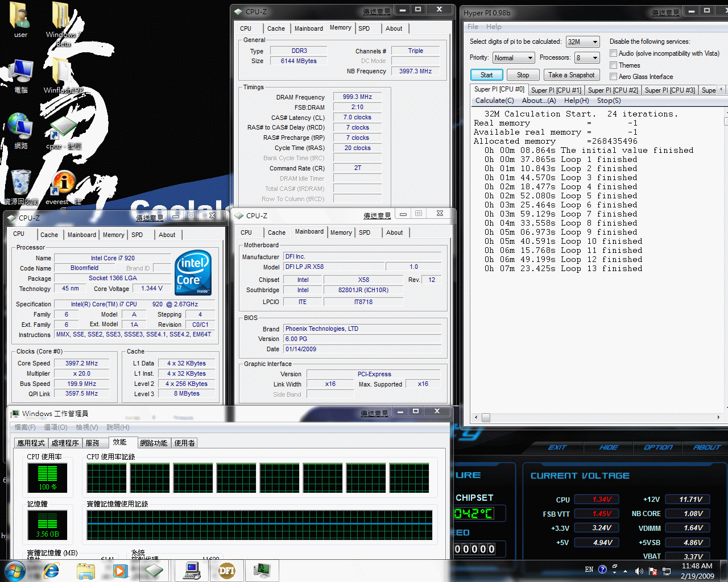
Task: Open the Processors dropdown showing 8
Action: click(x=587, y=57)
